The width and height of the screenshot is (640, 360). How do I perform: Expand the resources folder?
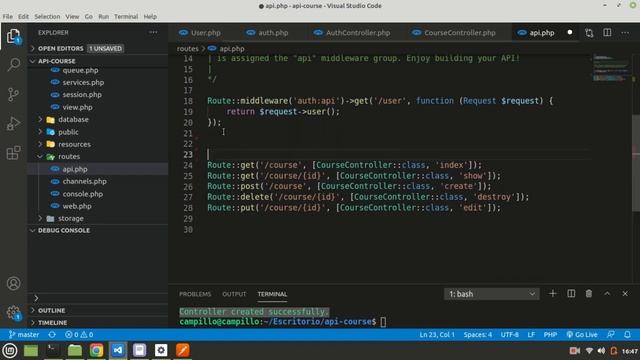98,144
